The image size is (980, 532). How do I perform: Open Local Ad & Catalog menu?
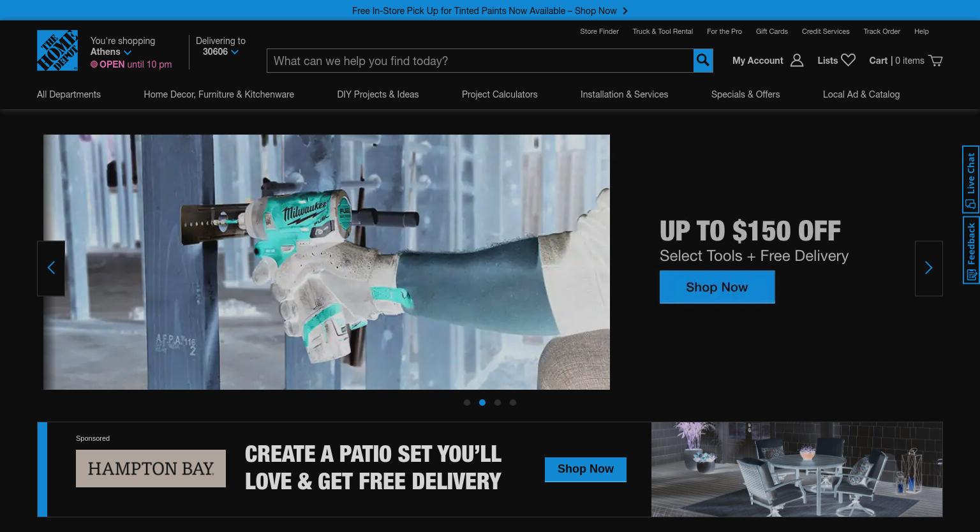click(861, 94)
